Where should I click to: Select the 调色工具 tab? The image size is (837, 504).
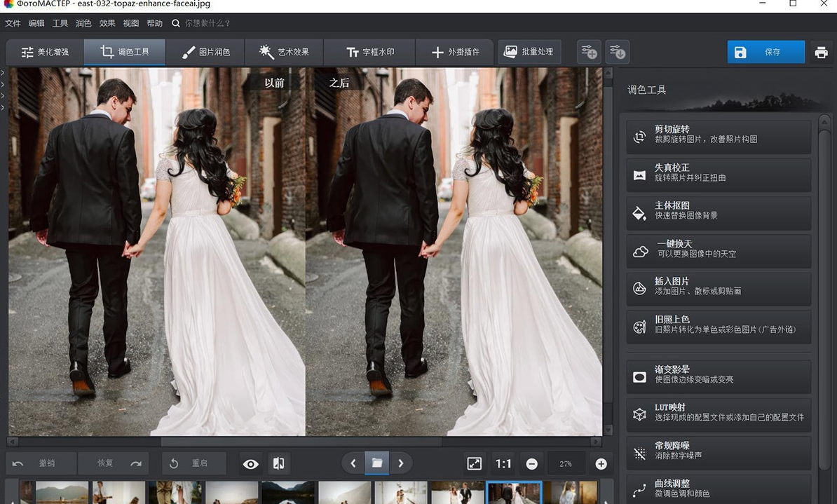coord(124,53)
